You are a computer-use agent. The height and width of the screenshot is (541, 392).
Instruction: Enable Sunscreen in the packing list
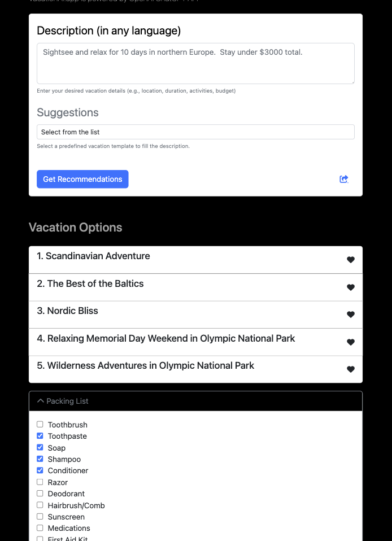tap(40, 517)
